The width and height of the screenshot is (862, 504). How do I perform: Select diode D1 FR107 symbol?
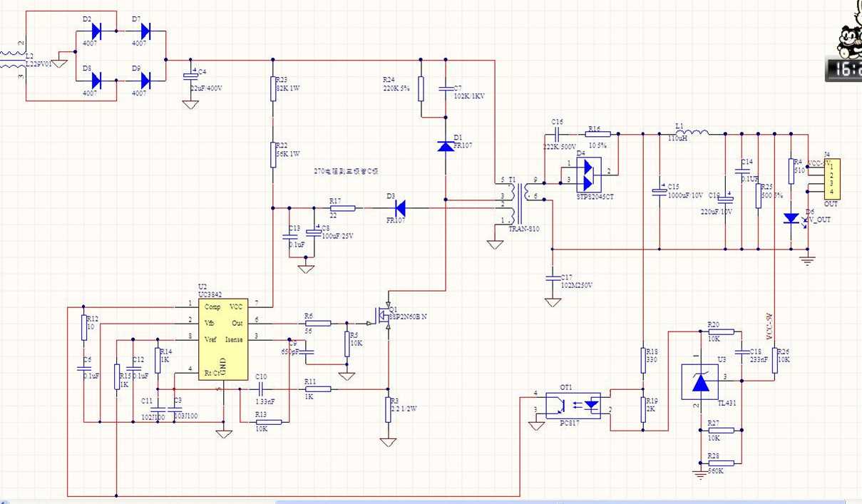tap(446, 146)
